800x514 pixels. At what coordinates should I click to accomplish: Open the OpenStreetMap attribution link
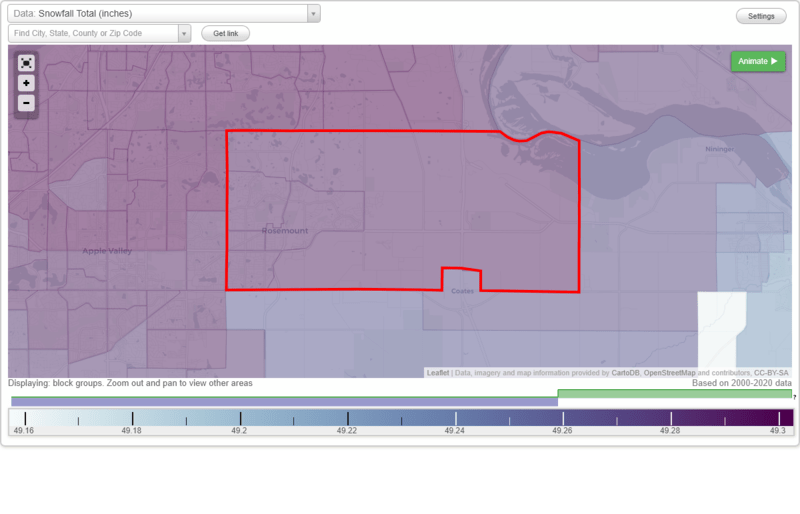point(669,373)
